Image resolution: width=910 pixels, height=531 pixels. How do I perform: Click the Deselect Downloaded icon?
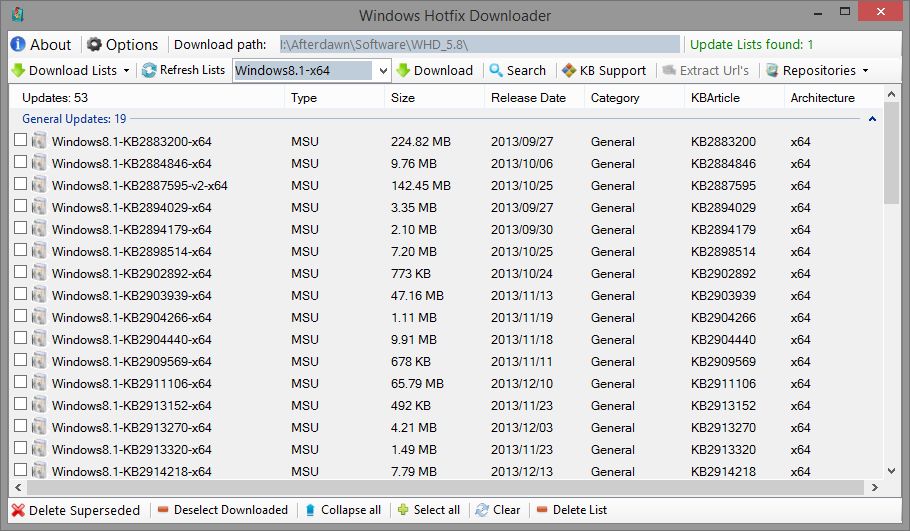coord(163,510)
